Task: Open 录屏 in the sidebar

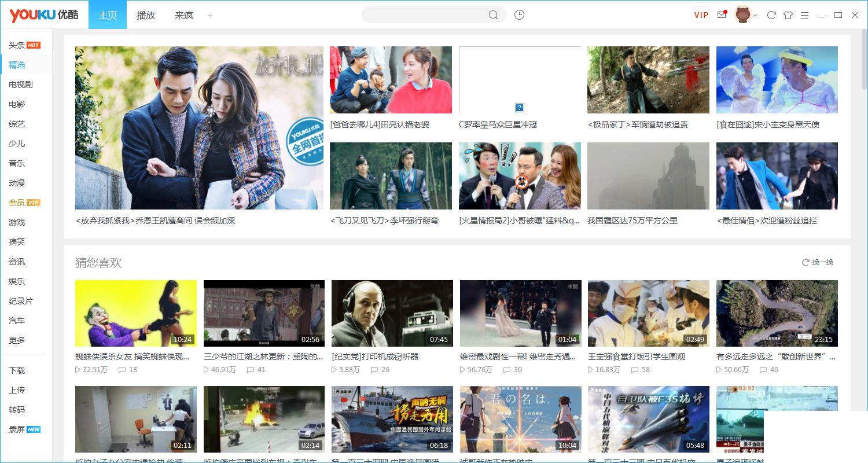Action: click(25, 429)
